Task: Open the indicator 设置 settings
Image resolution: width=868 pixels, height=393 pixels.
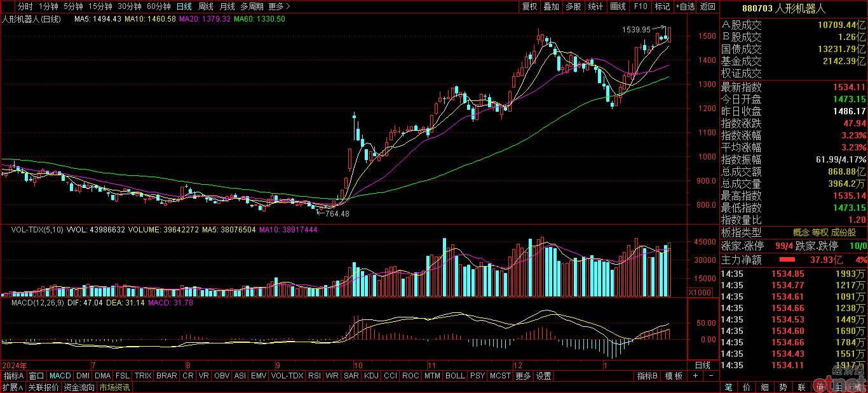Action: click(544, 376)
